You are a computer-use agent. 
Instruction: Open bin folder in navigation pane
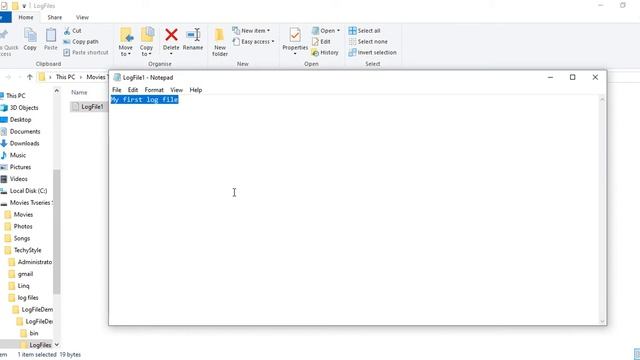coord(33,333)
